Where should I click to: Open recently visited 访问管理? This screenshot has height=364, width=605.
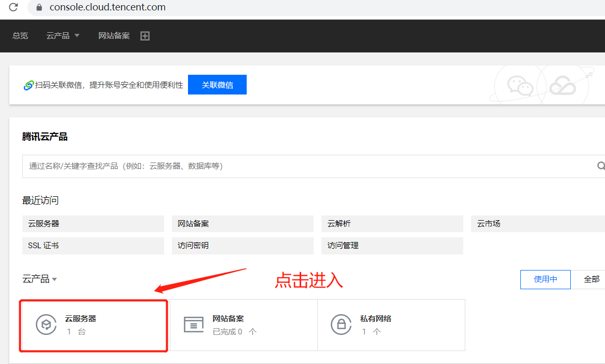(392, 246)
